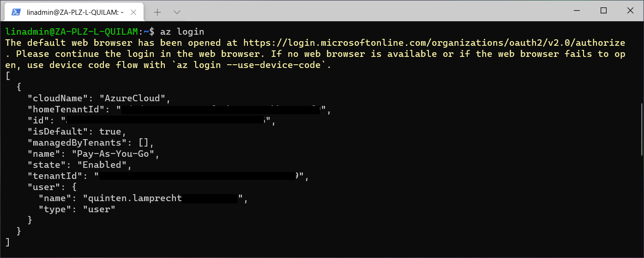Click the isDefault true value
644x258 pixels.
coord(110,131)
